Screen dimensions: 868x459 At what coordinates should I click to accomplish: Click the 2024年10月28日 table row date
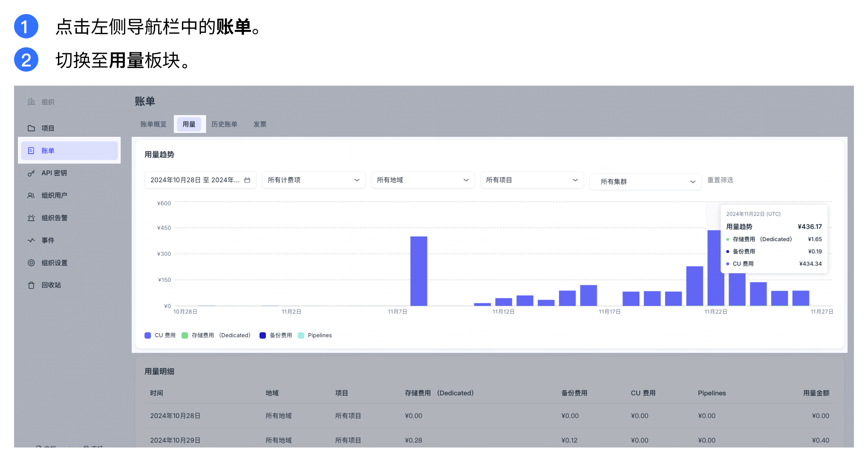(175, 416)
